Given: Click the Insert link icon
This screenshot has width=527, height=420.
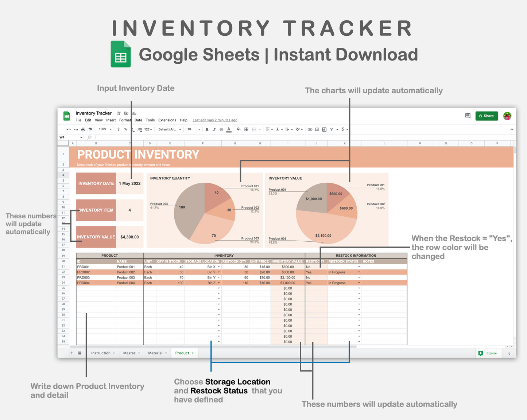Looking at the screenshot, I should tap(310, 129).
